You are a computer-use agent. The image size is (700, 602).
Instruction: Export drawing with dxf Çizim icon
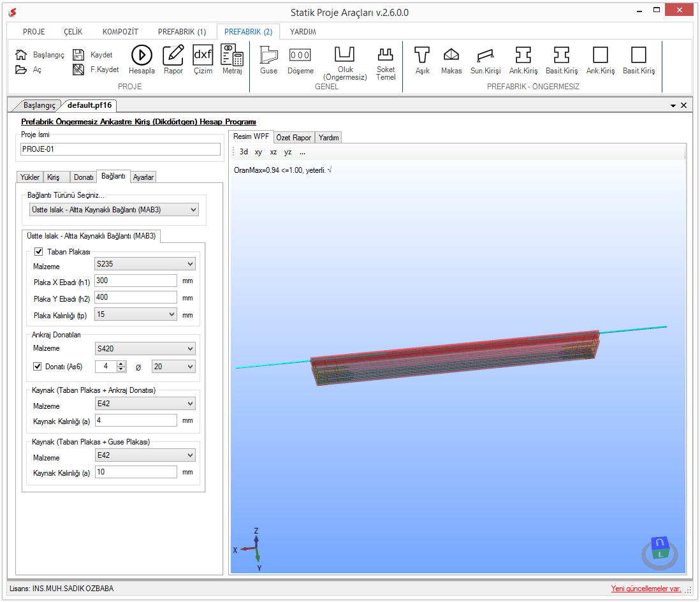203,55
